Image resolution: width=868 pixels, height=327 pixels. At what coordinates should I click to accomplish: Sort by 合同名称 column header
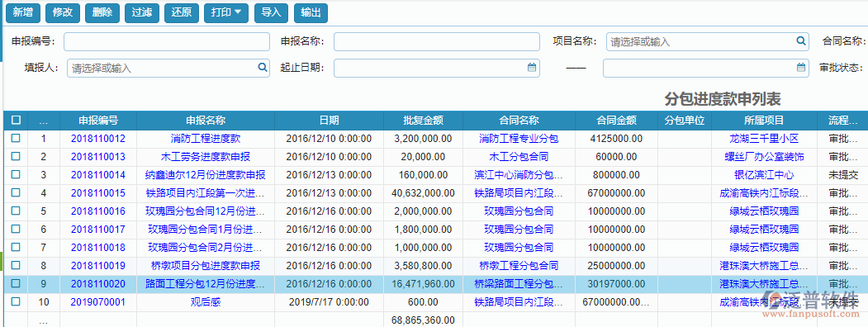coord(519,120)
